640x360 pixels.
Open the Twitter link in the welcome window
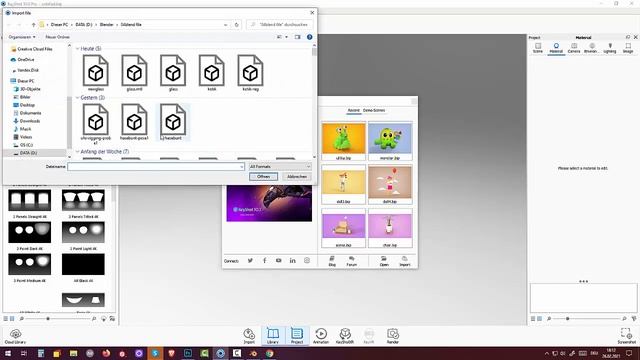(x=250, y=260)
